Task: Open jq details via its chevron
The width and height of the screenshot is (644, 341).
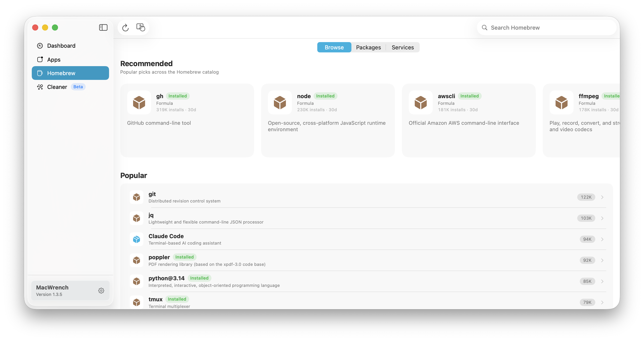Action: (602, 218)
